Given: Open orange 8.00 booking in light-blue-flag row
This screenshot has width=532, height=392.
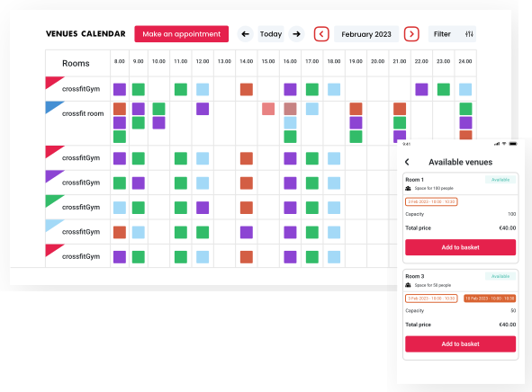Looking at the screenshot, I should tap(120, 233).
